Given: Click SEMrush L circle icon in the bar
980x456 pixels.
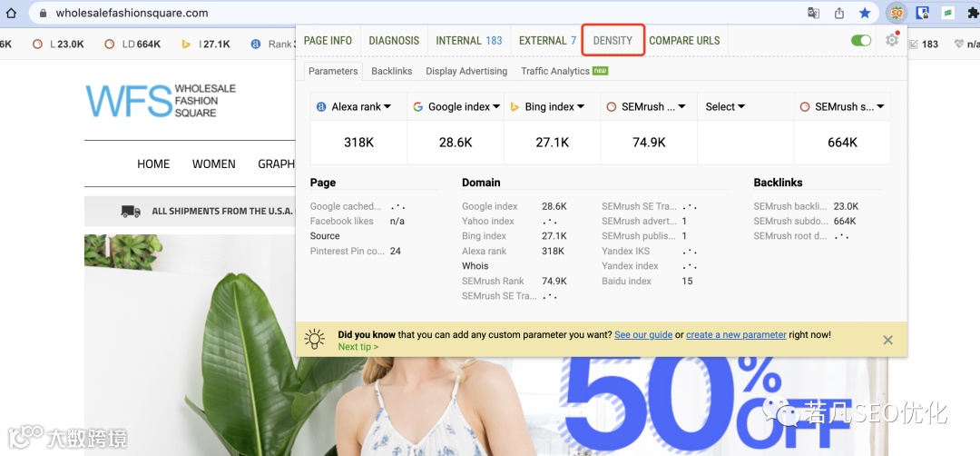Looking at the screenshot, I should pos(37,45).
